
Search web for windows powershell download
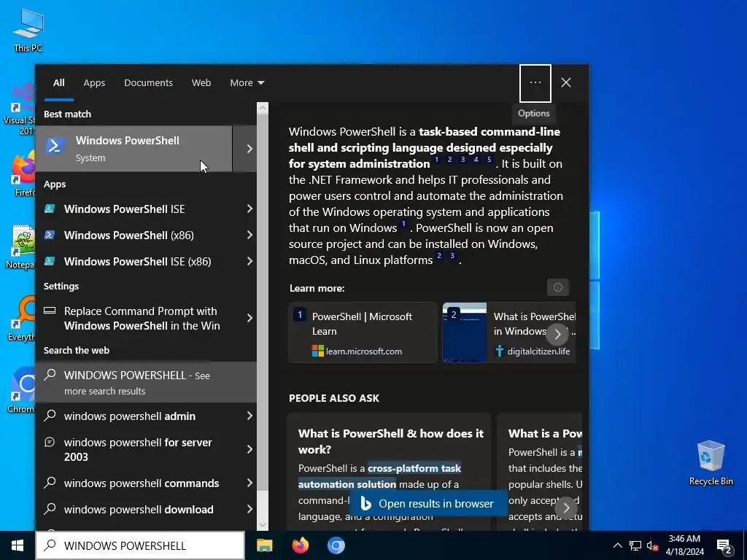tap(139, 510)
